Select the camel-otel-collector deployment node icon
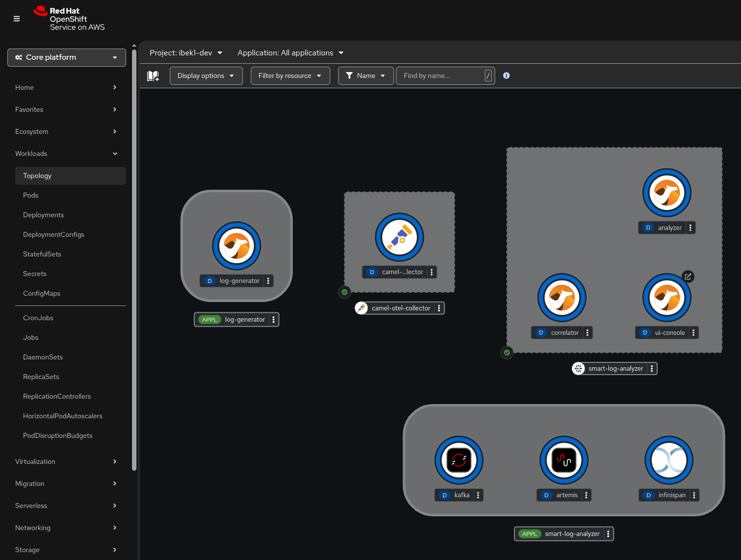The height and width of the screenshot is (560, 741). pyautogui.click(x=399, y=237)
